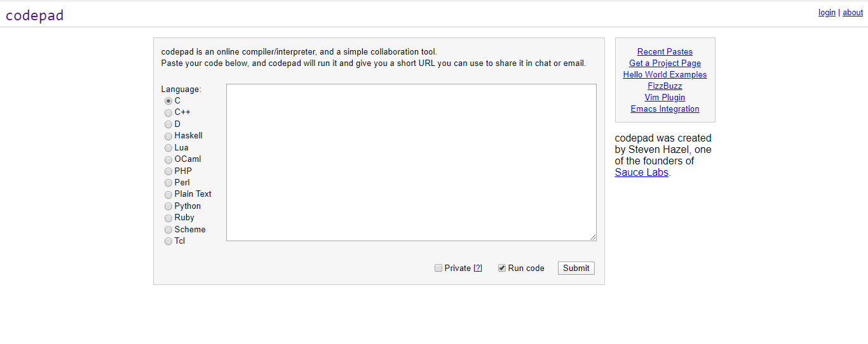This screenshot has height=344, width=868.
Task: Choose the Scheme language option
Action: click(x=168, y=230)
